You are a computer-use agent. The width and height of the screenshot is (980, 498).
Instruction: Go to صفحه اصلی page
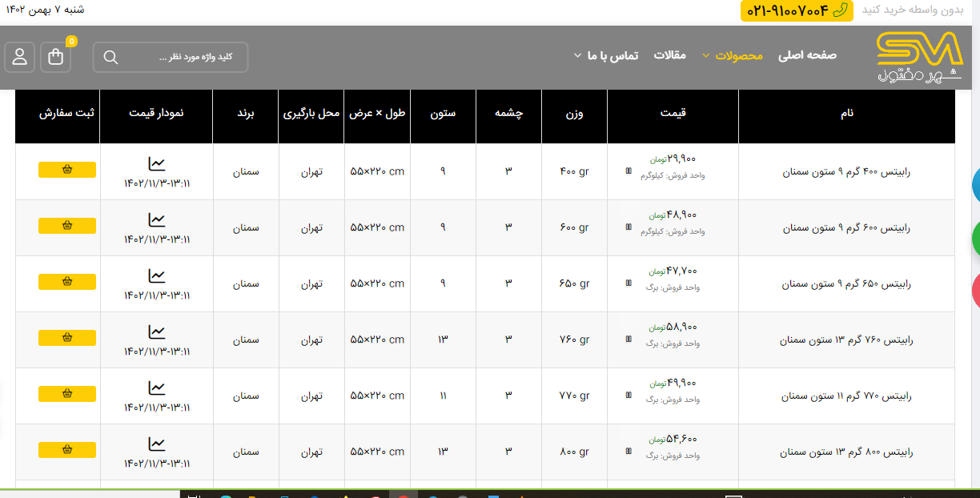click(807, 55)
